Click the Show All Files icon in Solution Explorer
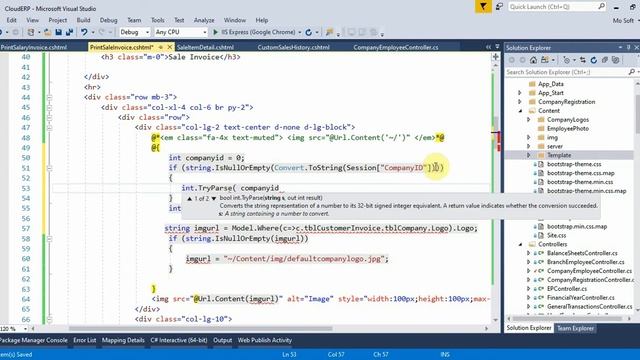 coord(616,60)
